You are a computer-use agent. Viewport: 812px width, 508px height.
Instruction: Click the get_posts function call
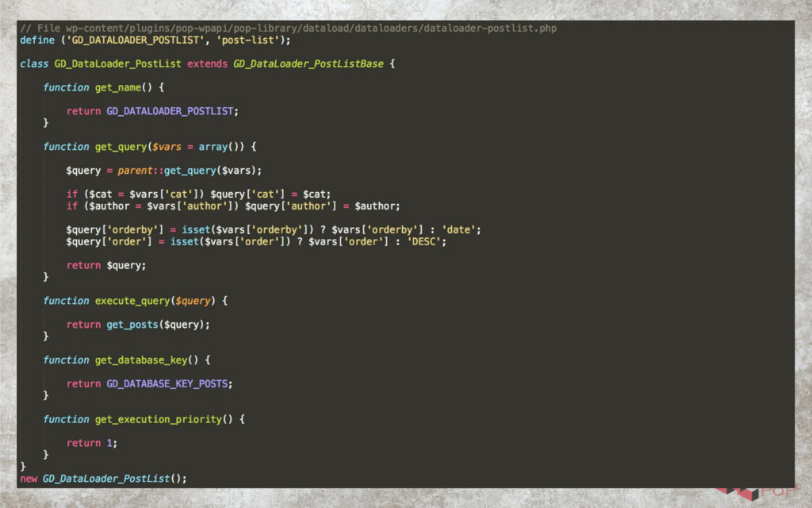click(x=132, y=325)
